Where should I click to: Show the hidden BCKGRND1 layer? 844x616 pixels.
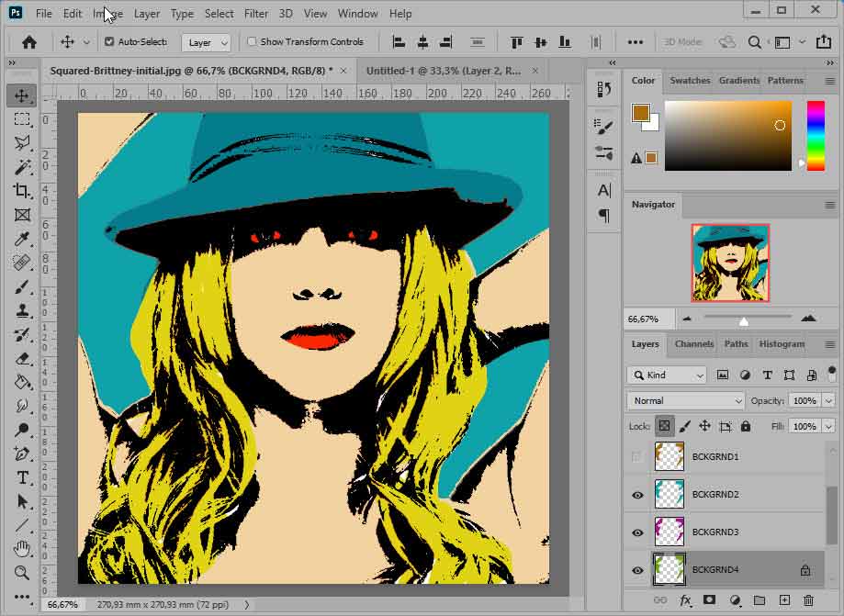637,457
